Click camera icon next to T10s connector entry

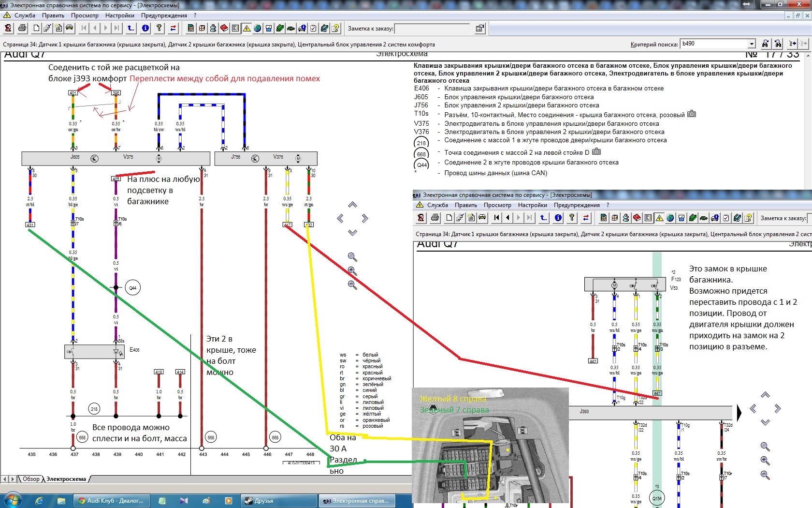[x=692, y=114]
